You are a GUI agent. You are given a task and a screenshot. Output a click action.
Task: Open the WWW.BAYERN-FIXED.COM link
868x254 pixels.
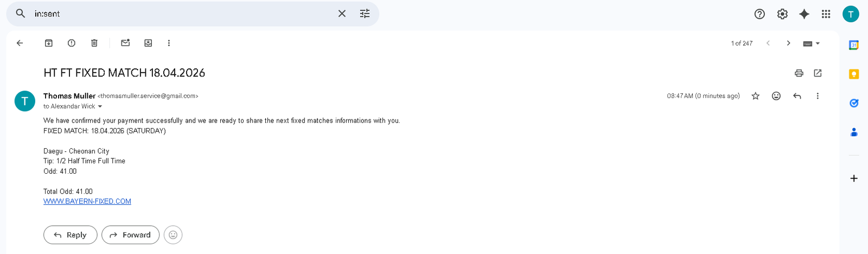tap(87, 201)
